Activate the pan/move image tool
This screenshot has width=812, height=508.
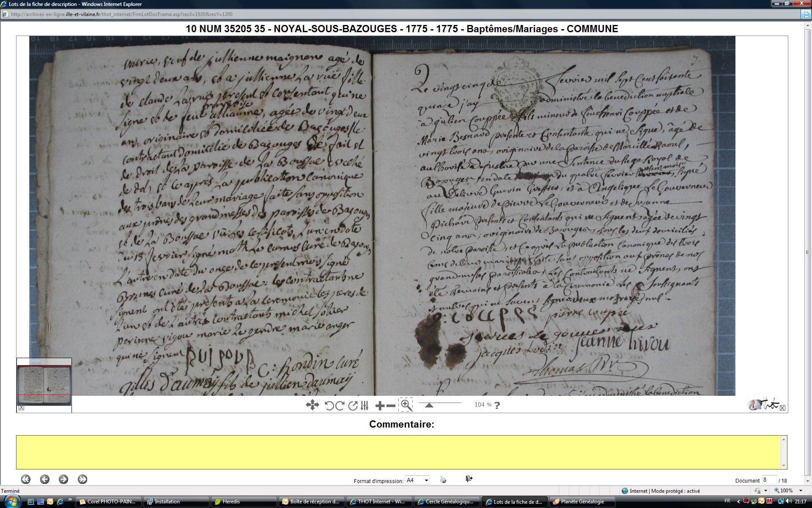[312, 405]
